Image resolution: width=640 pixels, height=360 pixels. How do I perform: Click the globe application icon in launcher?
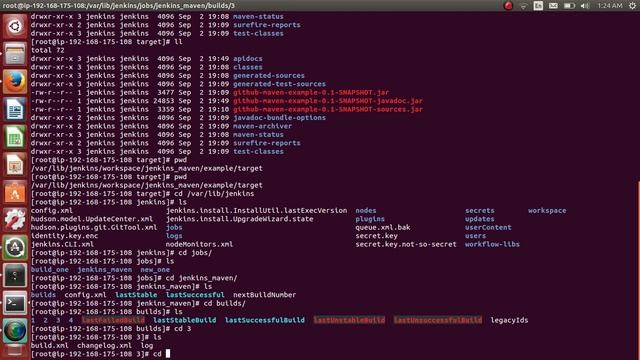coord(15,331)
